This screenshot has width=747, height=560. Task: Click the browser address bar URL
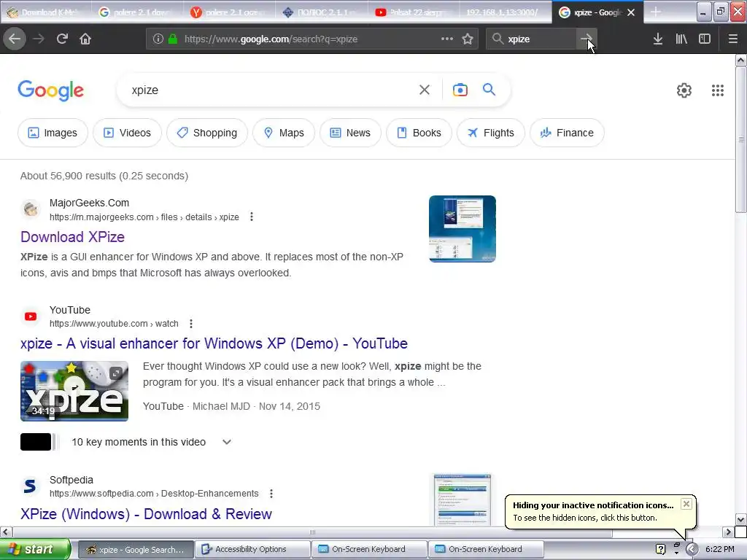click(271, 39)
